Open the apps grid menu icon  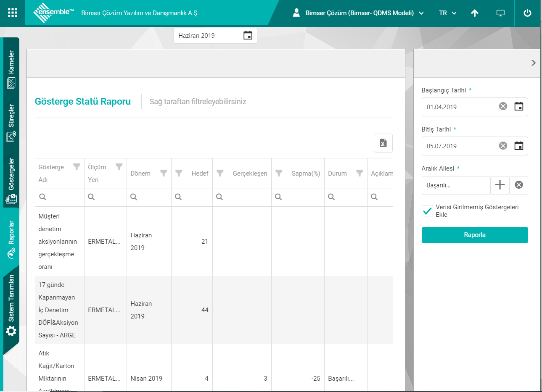click(x=13, y=13)
